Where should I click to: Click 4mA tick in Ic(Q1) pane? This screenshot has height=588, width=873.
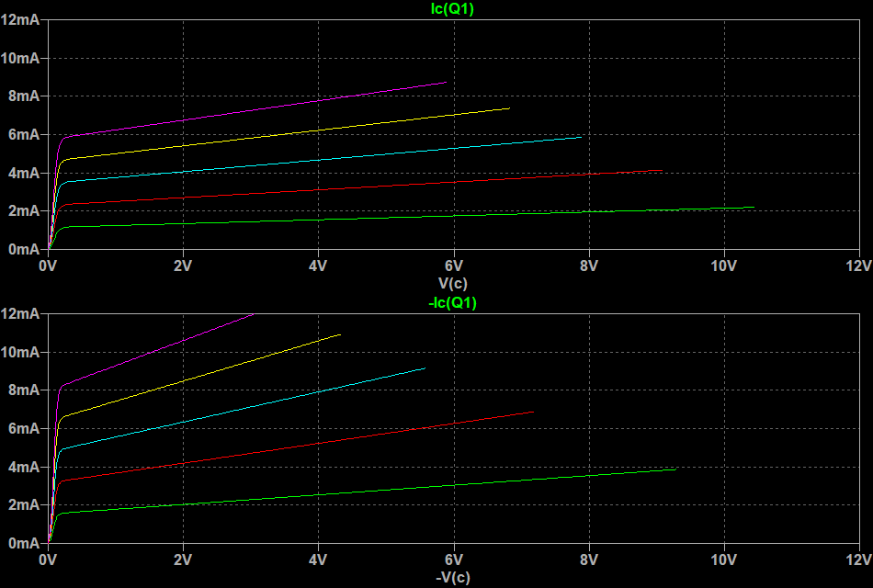coord(24,173)
